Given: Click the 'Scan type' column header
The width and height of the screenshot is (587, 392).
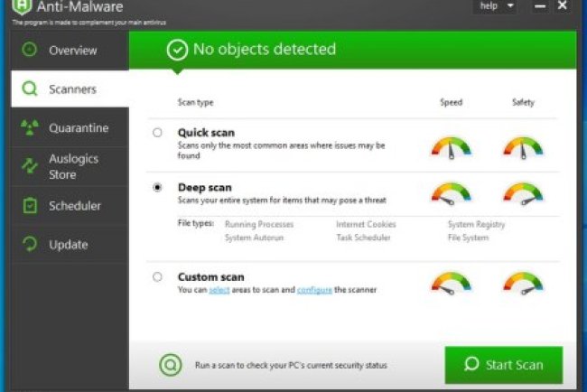Looking at the screenshot, I should click(195, 103).
